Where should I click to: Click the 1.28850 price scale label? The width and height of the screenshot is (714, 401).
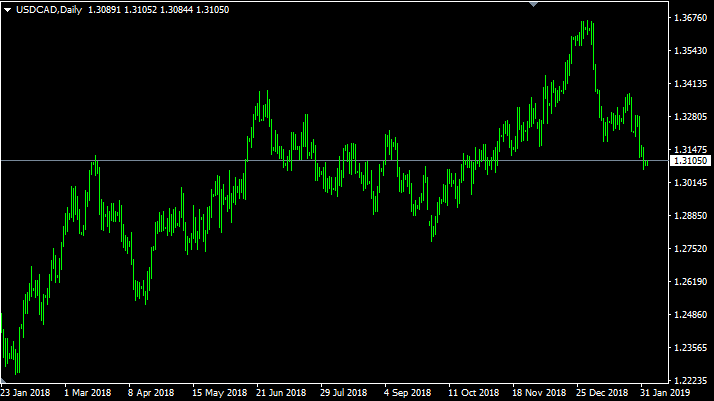[690, 216]
